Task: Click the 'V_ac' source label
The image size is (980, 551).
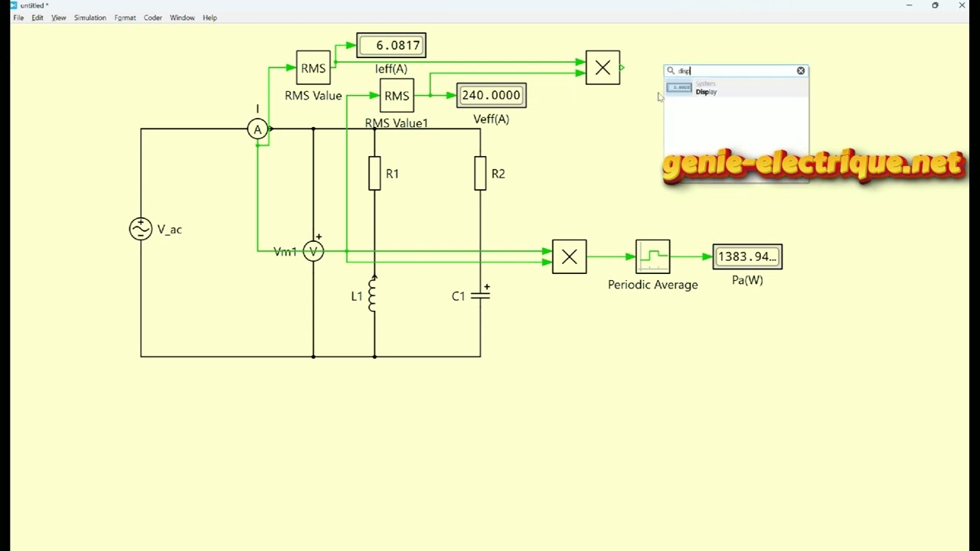Action: click(170, 230)
